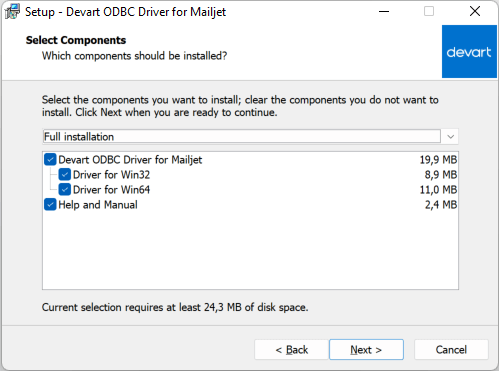Image resolution: width=499 pixels, height=371 pixels.
Task: Click the Devart logo in the header
Action: [x=469, y=52]
